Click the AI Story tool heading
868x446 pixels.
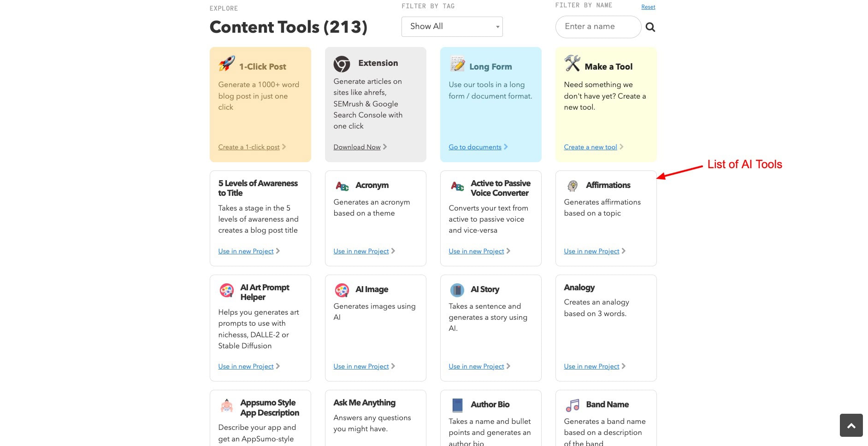click(x=485, y=289)
